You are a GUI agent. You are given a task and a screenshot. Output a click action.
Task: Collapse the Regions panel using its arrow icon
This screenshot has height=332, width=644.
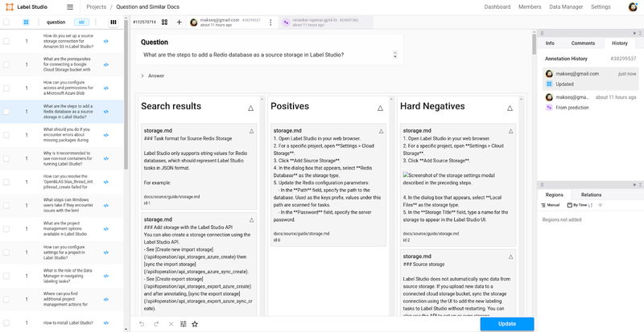tap(634, 185)
